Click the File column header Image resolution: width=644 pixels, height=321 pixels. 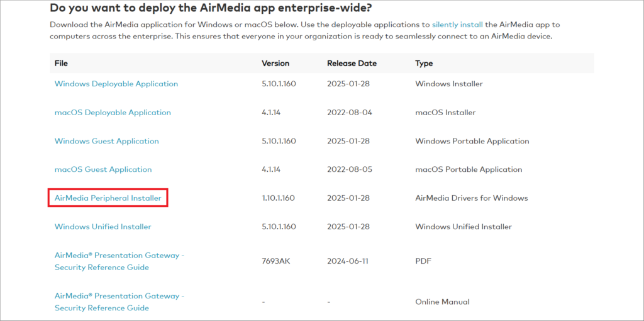61,64
